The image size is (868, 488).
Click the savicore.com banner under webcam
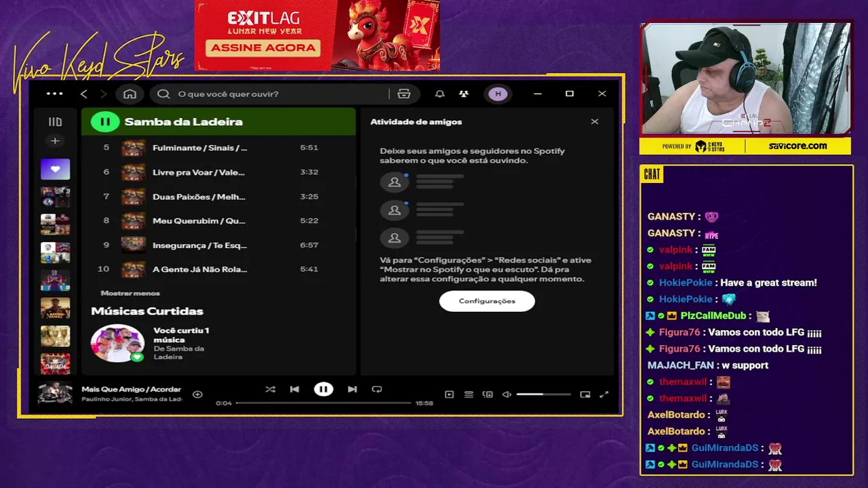pos(797,146)
